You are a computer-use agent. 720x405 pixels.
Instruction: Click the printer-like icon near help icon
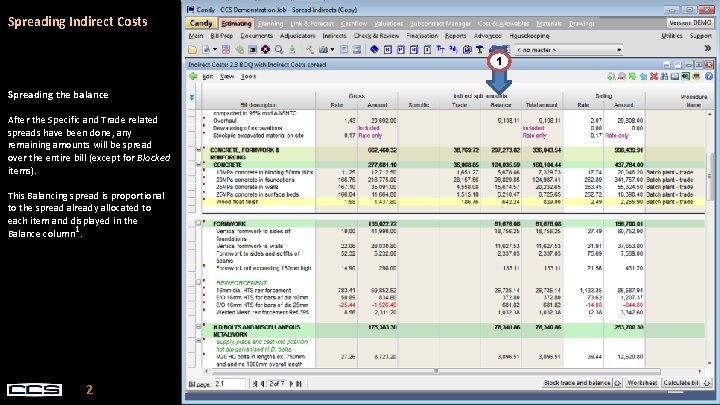point(697,76)
